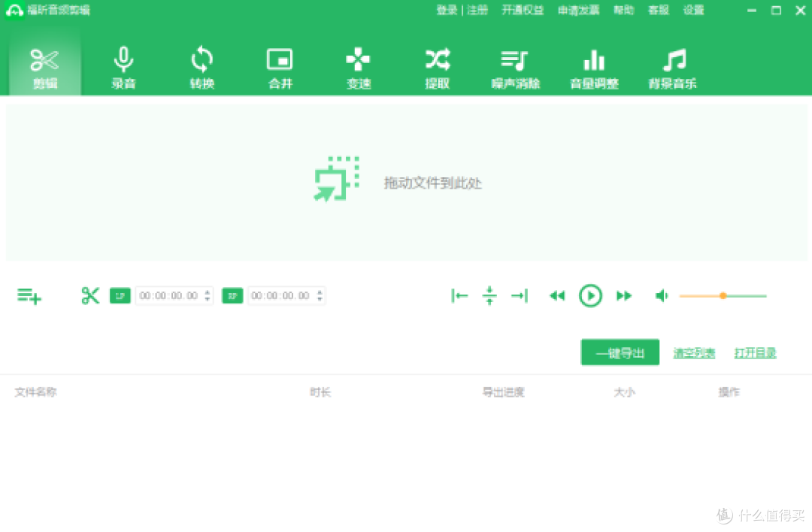The height and width of the screenshot is (532, 812).
Task: Minimize the application window
Action: coord(751,10)
